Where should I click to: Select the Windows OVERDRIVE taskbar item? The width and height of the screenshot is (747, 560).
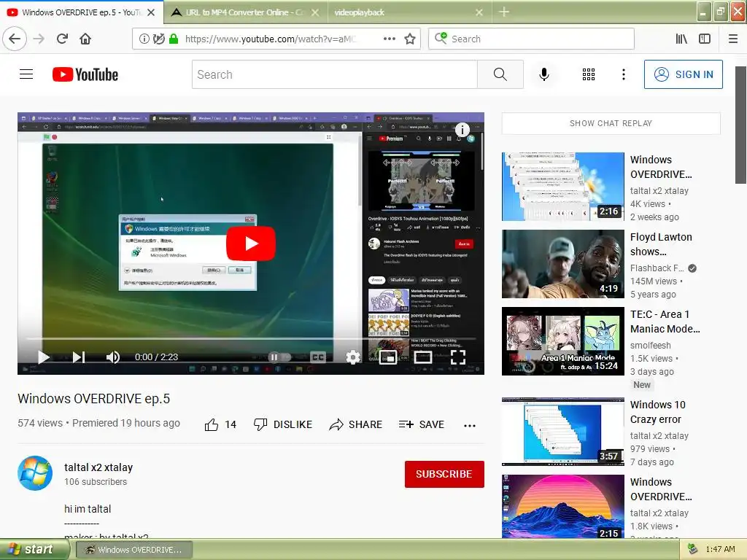click(134, 550)
